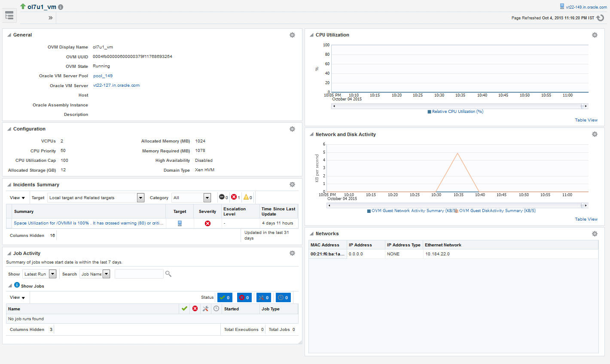Click the host icon beside vt22-149.in.oracle.com
Image resolution: width=610 pixels, height=364 pixels.
562,6
